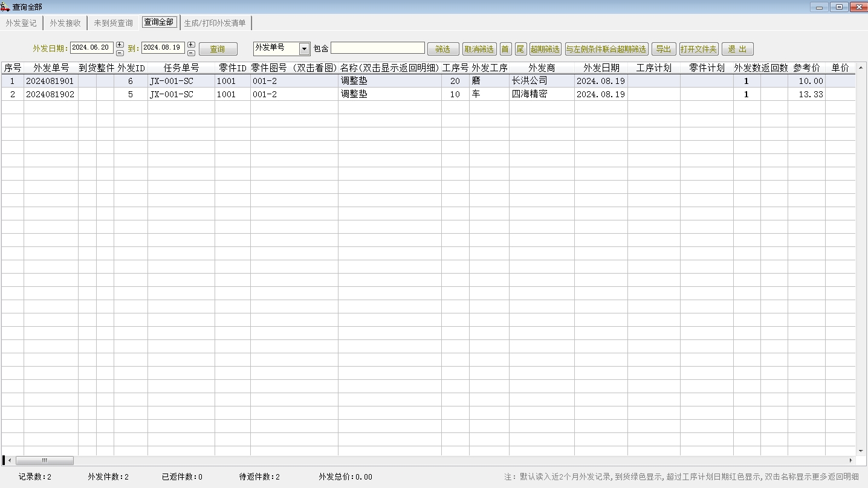The width and height of the screenshot is (868, 488).
Task: Click the 导出 export button
Action: 663,50
